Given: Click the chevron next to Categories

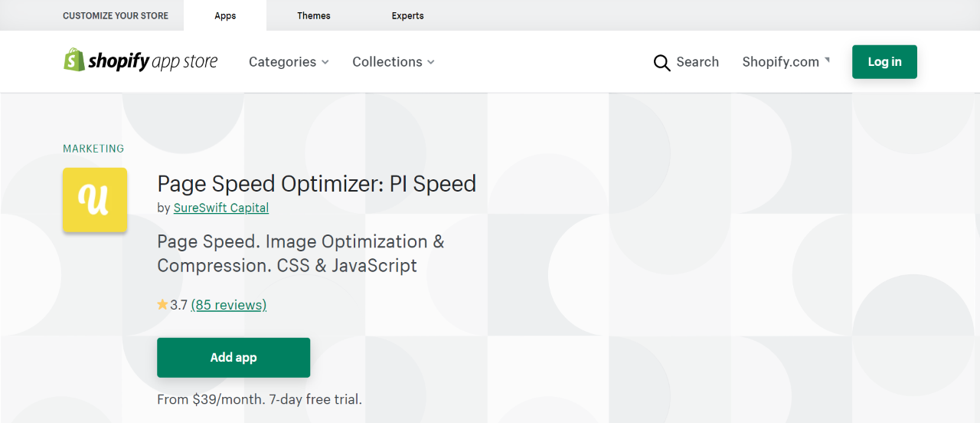Looking at the screenshot, I should (x=325, y=62).
